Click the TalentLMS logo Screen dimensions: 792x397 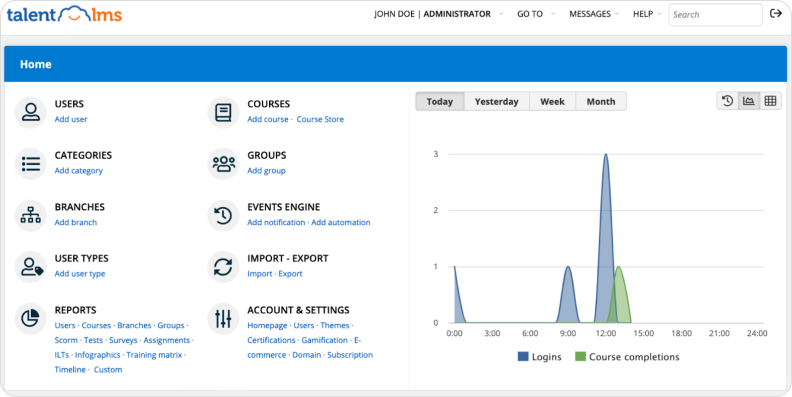[x=64, y=15]
